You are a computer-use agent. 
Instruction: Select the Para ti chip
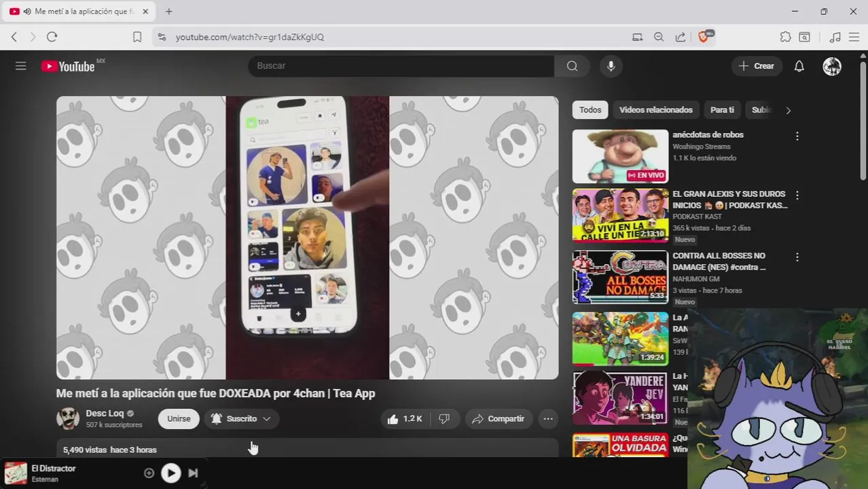(x=722, y=110)
